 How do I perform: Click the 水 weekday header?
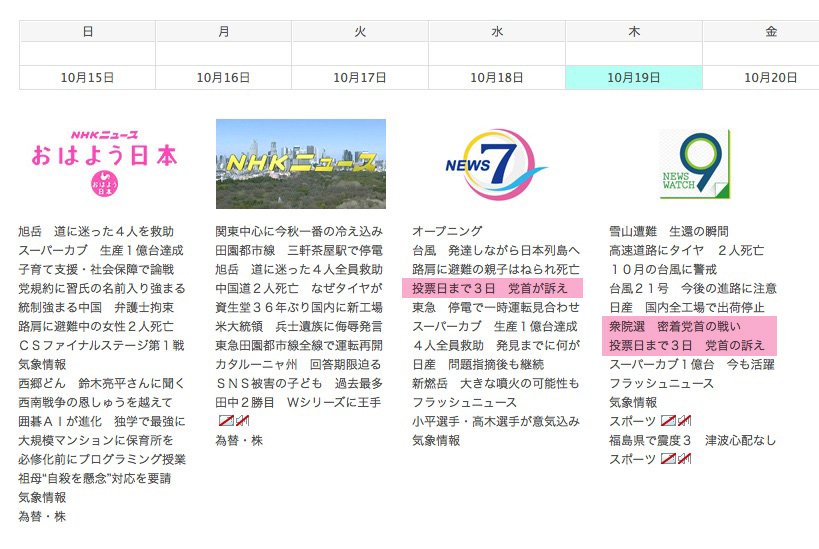point(497,31)
